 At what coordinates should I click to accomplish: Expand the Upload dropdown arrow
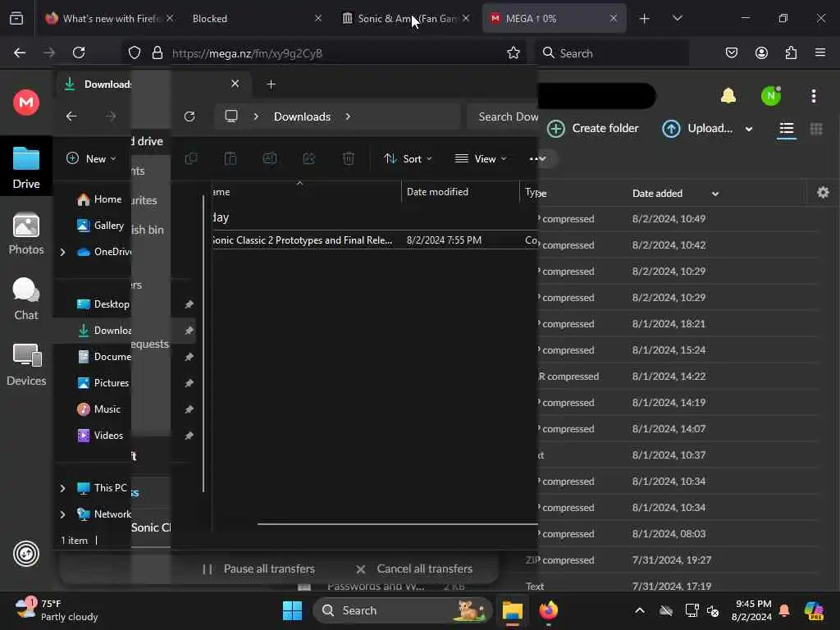pos(749,129)
